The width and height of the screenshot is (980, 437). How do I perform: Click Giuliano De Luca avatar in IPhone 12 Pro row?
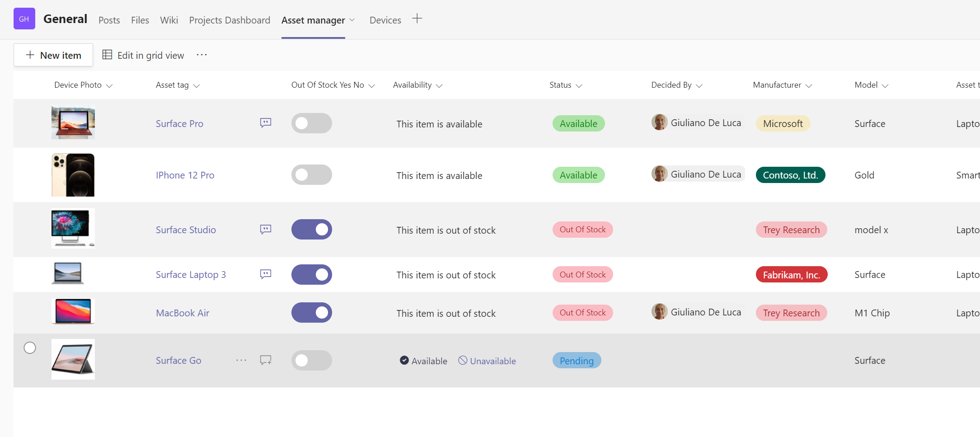tap(660, 174)
